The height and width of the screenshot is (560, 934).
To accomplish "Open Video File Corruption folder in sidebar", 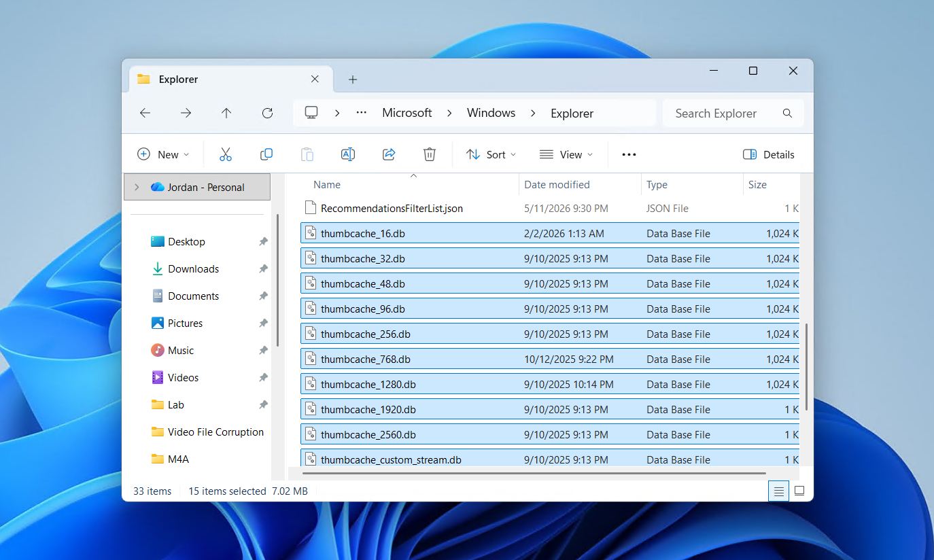I will point(215,432).
